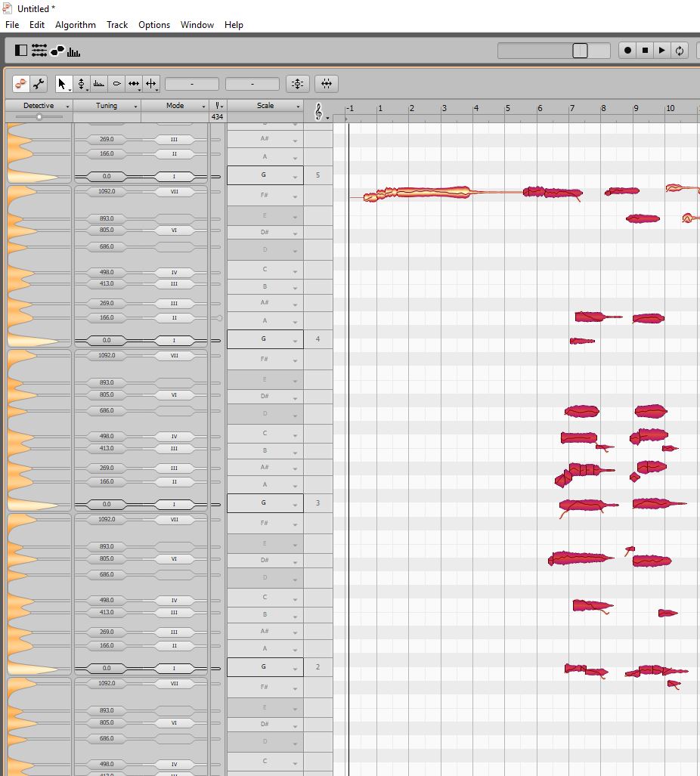This screenshot has width=700, height=776.
Task: Expand the Main tool sub-tool arrow
Action: [70, 90]
